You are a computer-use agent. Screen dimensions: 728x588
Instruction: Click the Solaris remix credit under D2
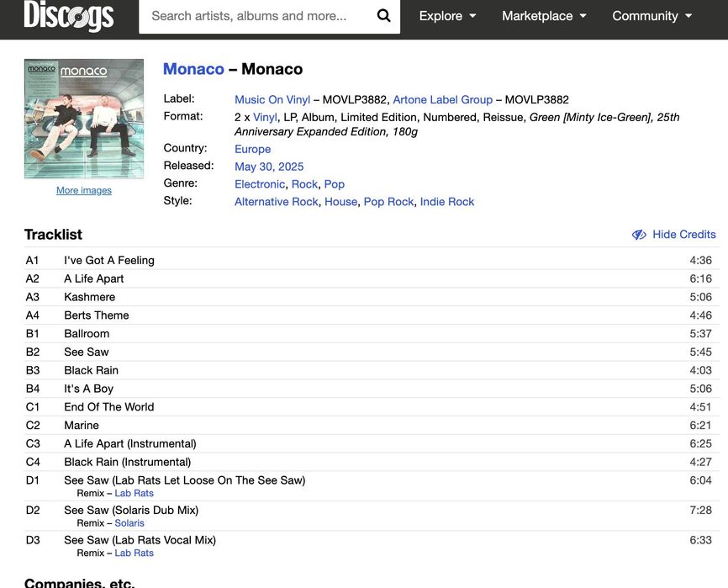point(129,523)
